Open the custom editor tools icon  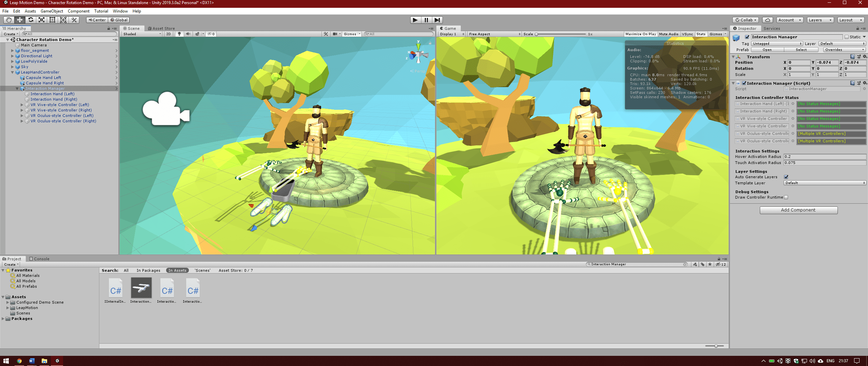[74, 20]
